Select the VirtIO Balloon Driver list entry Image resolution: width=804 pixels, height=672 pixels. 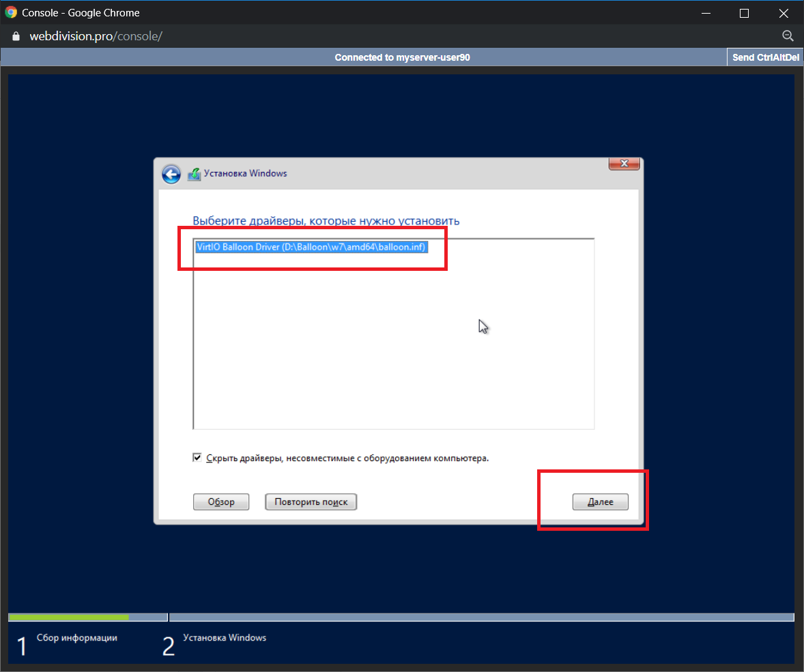coord(311,248)
